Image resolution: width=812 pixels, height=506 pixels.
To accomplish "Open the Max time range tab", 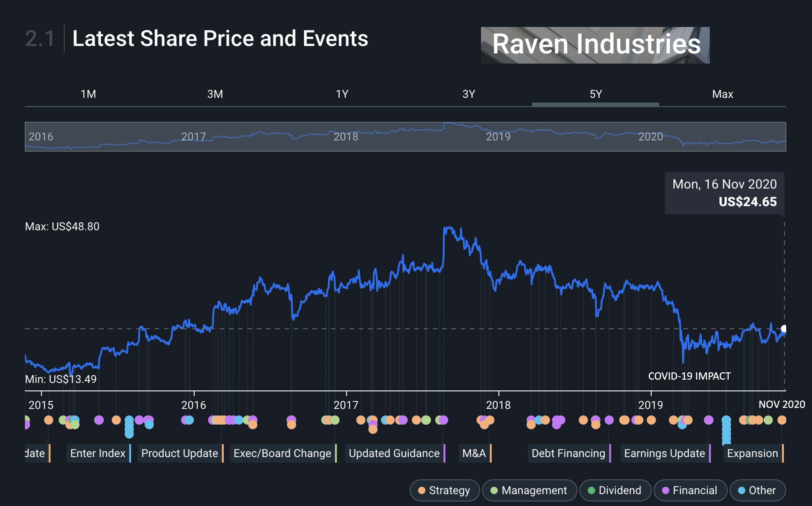I will [x=722, y=94].
